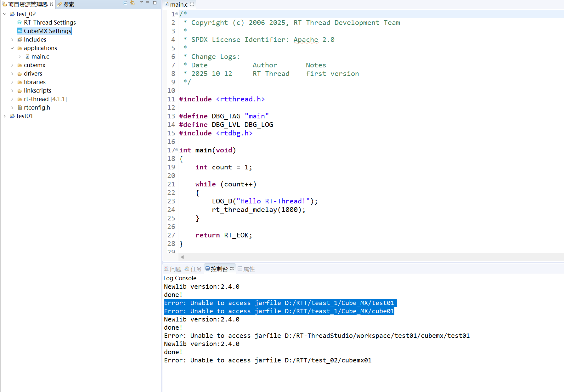
Task: Collapse the test_02 project node
Action: 5,14
